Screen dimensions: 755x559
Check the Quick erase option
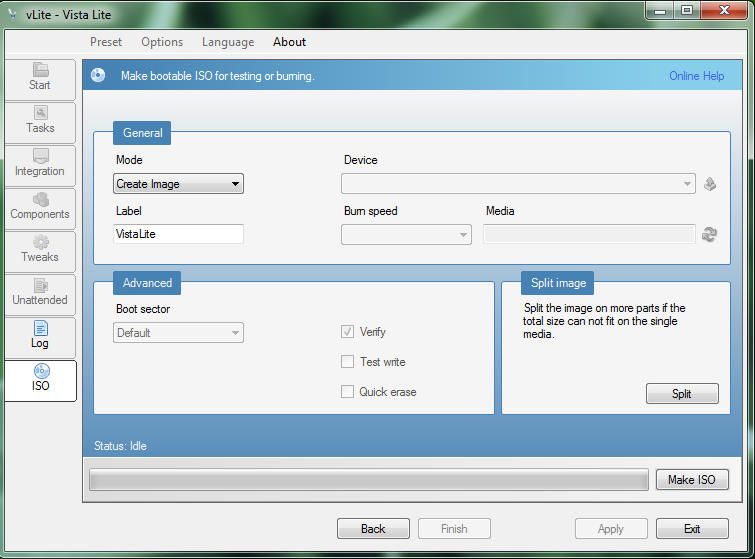coord(348,392)
